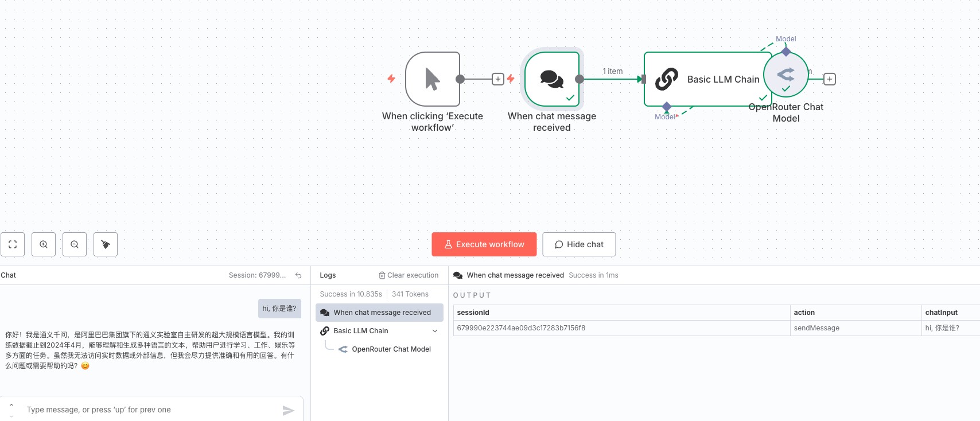Reset the chat session

point(298,275)
